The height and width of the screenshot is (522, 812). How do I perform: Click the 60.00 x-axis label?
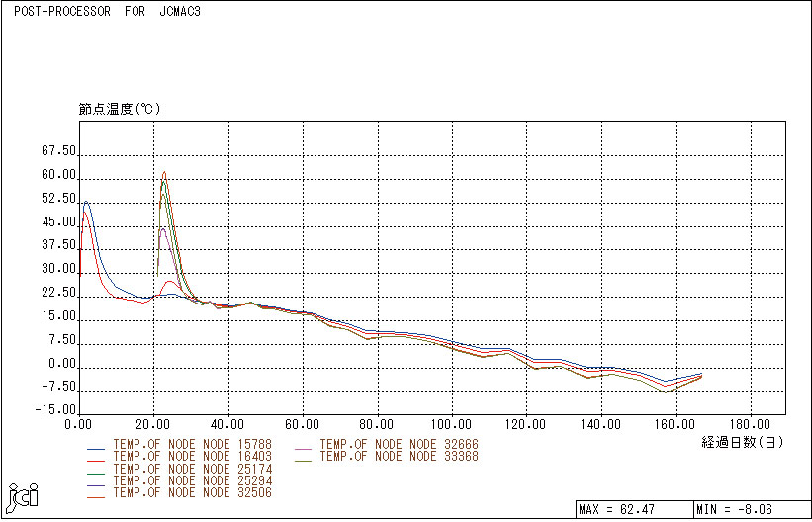point(303,425)
